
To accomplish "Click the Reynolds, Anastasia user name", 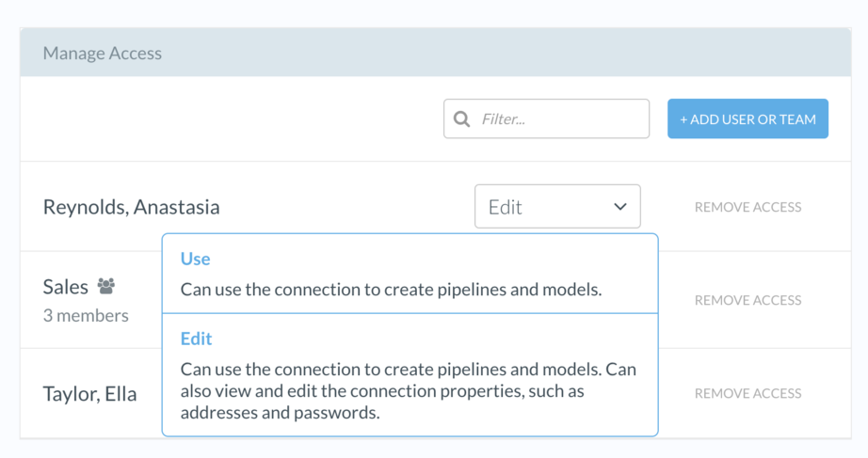I will 131,207.
